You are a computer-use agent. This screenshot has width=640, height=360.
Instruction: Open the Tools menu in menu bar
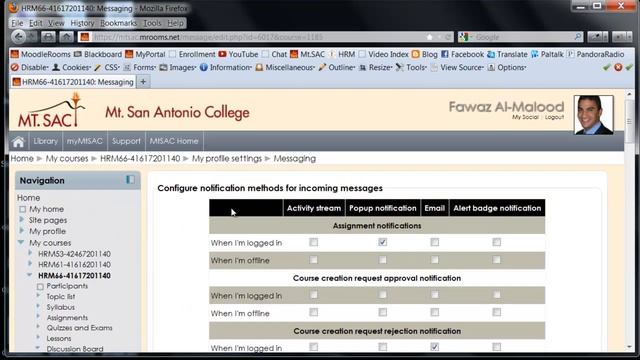click(152, 23)
